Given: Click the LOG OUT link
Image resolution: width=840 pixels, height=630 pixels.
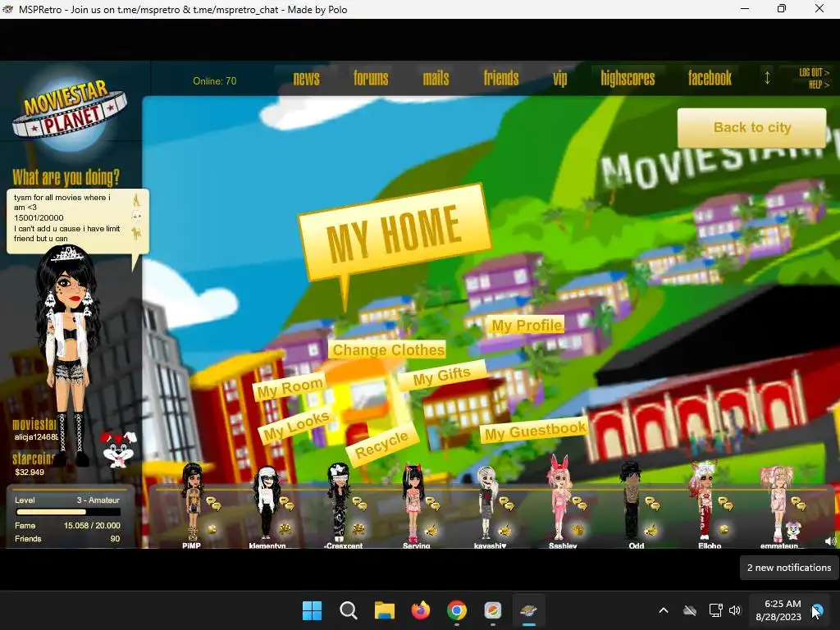Looking at the screenshot, I should coord(814,72).
